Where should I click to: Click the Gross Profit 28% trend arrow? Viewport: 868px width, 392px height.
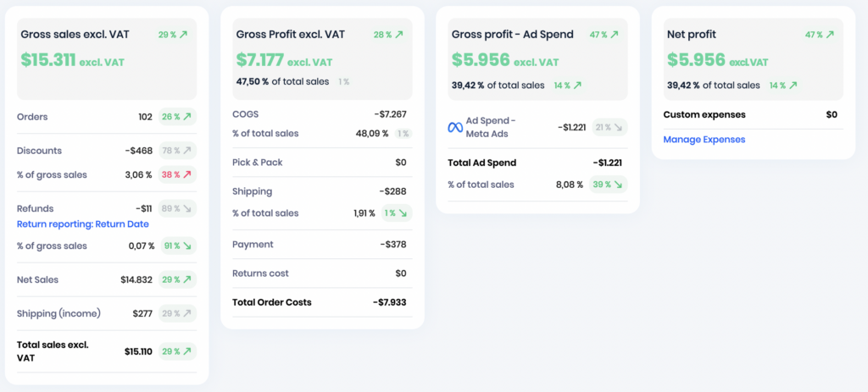(398, 34)
